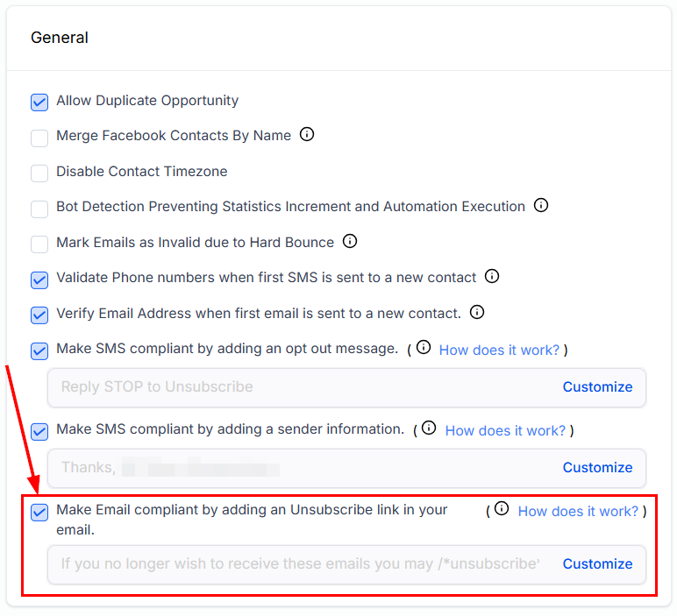Click info icon beside Merge Facebook Contacts
677x616 pixels.
click(307, 135)
